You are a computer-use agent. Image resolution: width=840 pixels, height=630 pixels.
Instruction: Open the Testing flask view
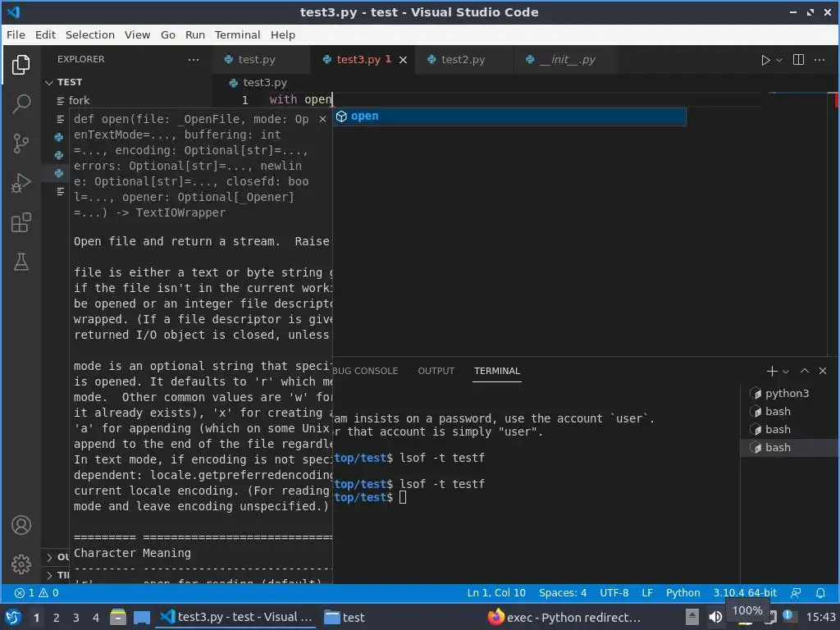tap(21, 262)
